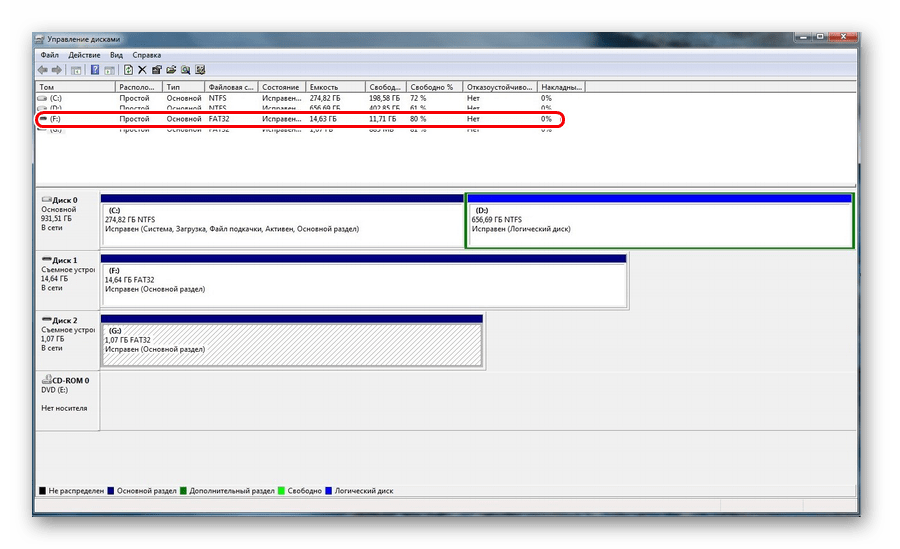
Task: Open the Вид menu
Action: [x=117, y=55]
